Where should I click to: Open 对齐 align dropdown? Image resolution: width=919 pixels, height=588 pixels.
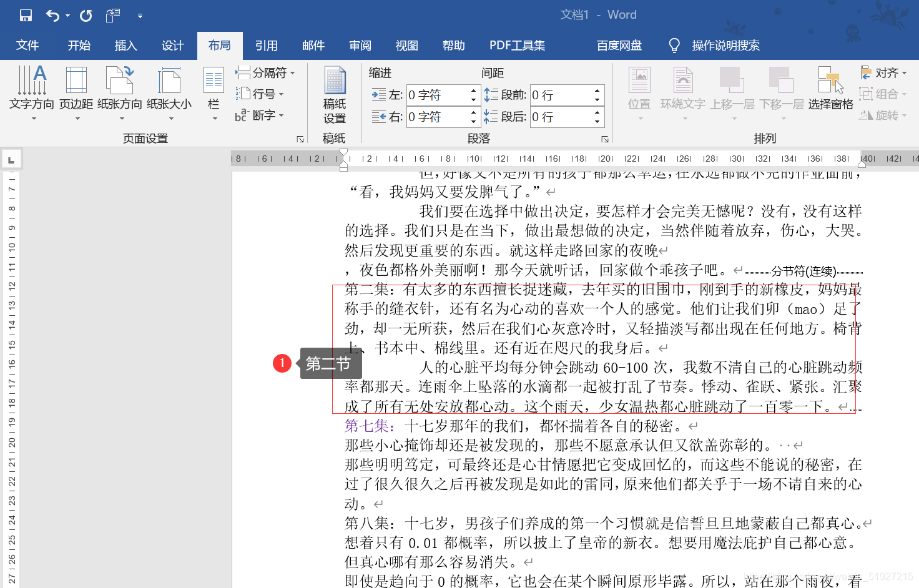pos(883,73)
